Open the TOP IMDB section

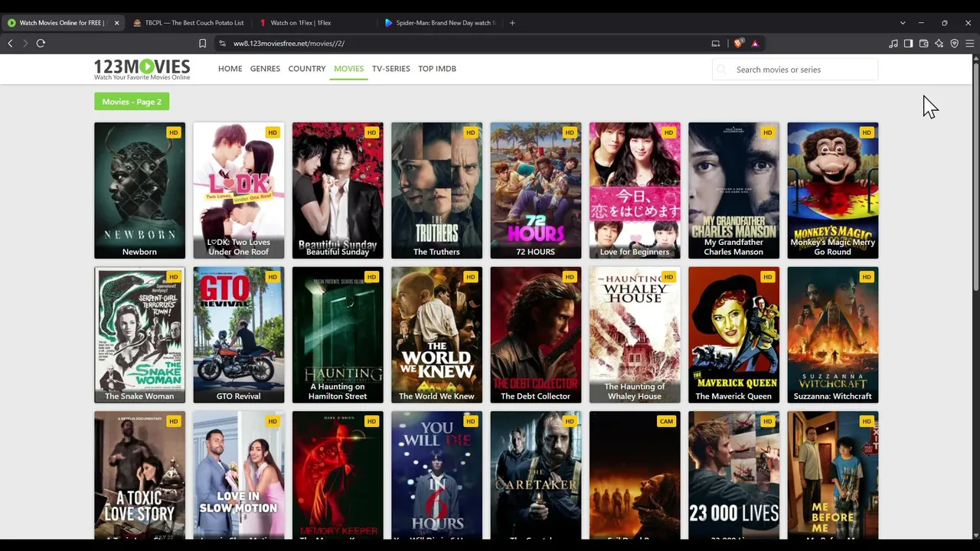[437, 69]
